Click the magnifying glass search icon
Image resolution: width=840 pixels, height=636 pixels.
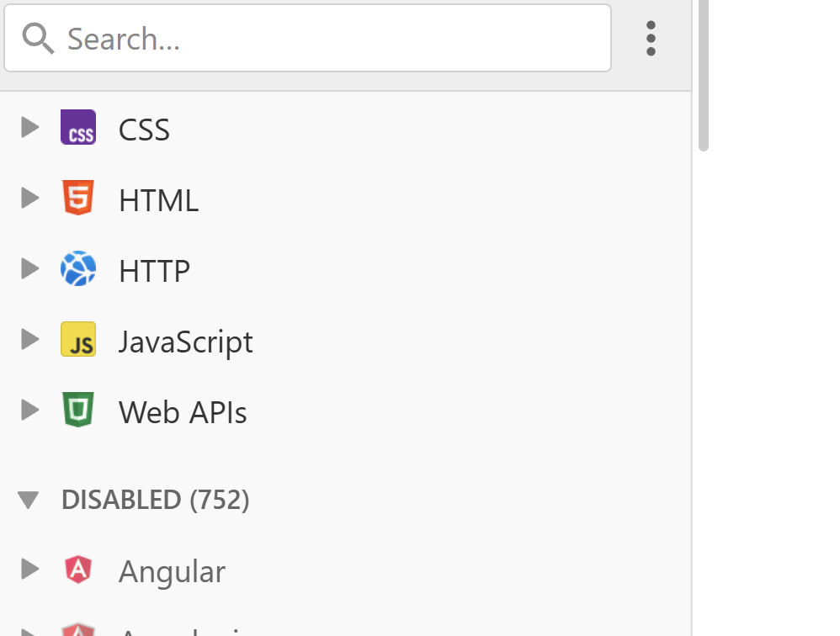pos(38,39)
